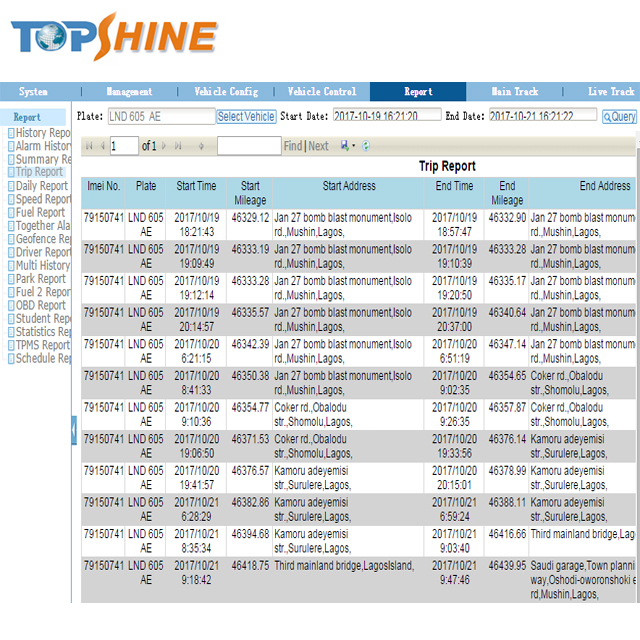
Task: Jump to last page arrow
Action: (x=178, y=146)
